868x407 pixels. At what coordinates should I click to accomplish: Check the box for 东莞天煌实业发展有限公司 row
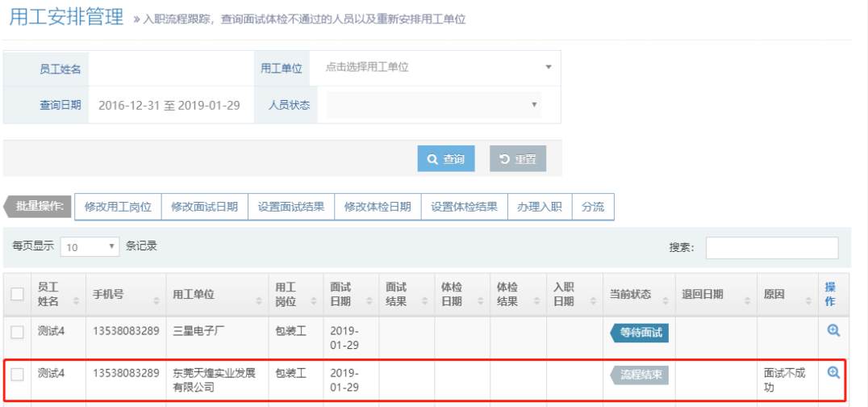17,373
